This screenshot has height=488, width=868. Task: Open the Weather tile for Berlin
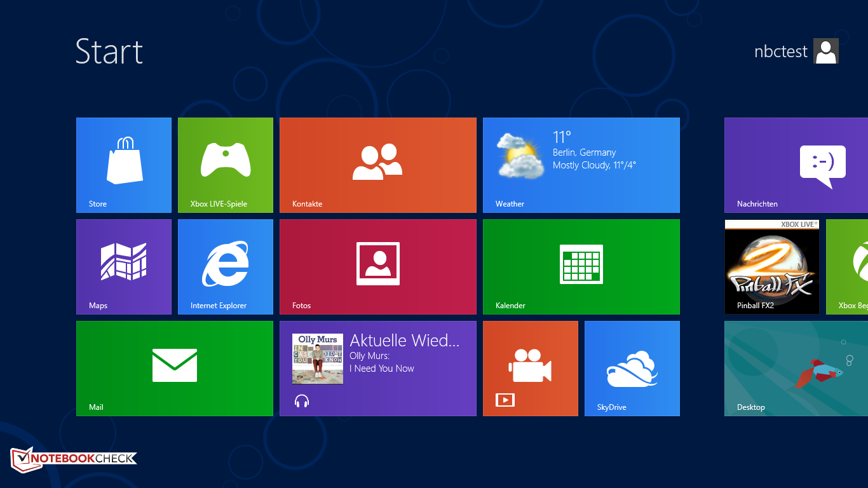[x=581, y=165]
